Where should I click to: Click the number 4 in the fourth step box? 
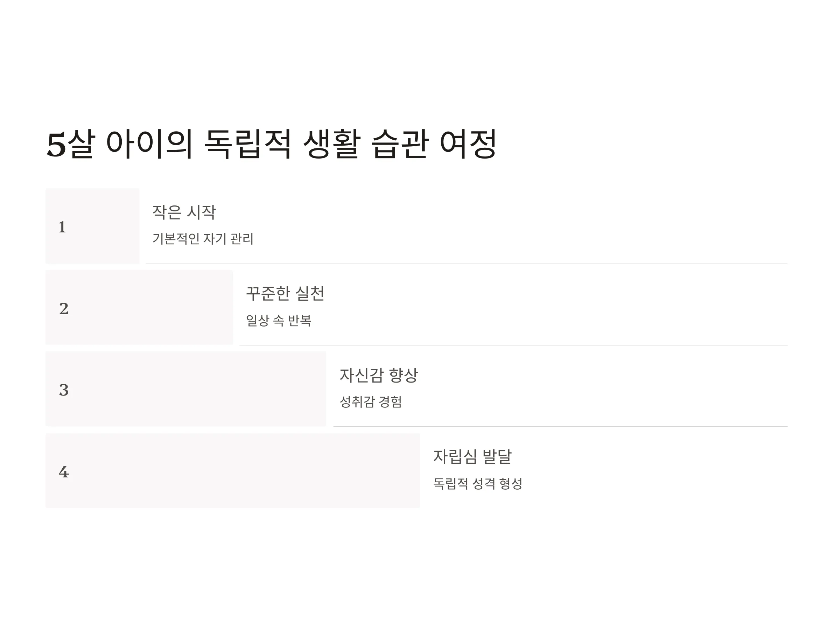[x=64, y=472]
